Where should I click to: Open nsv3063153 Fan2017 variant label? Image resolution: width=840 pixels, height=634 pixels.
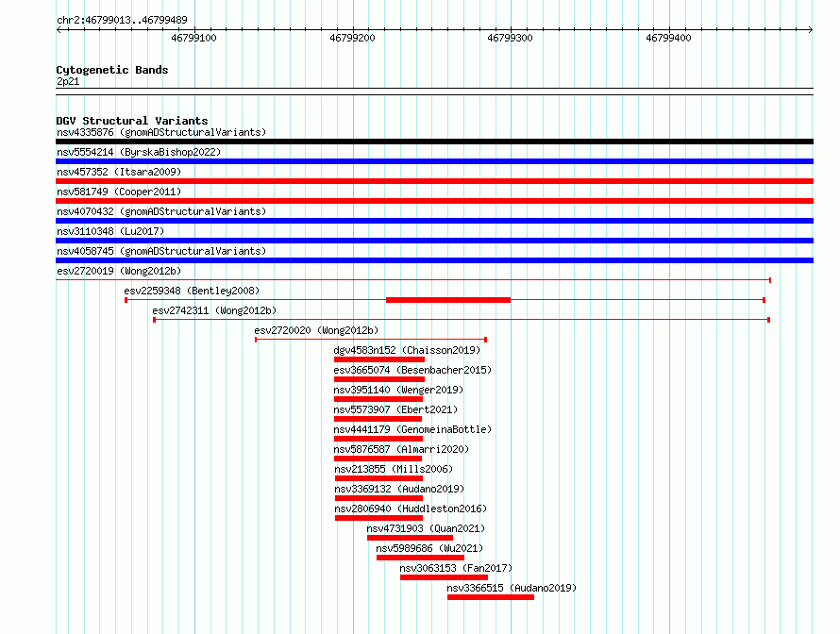pos(456,568)
